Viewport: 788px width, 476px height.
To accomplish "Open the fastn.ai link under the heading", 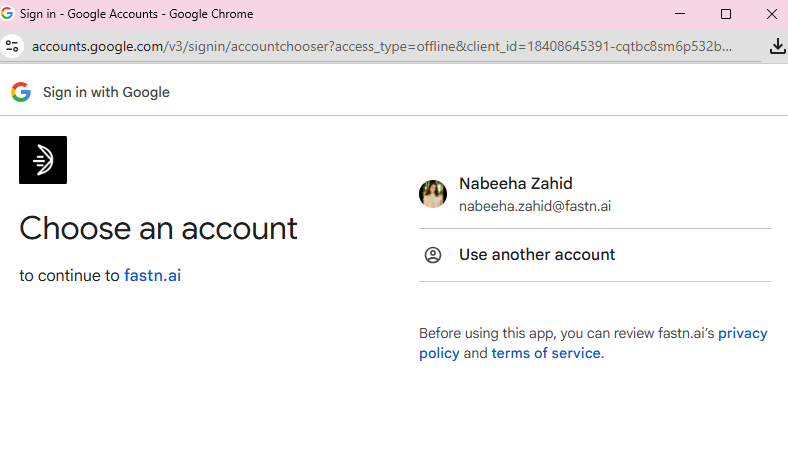I will tap(152, 275).
